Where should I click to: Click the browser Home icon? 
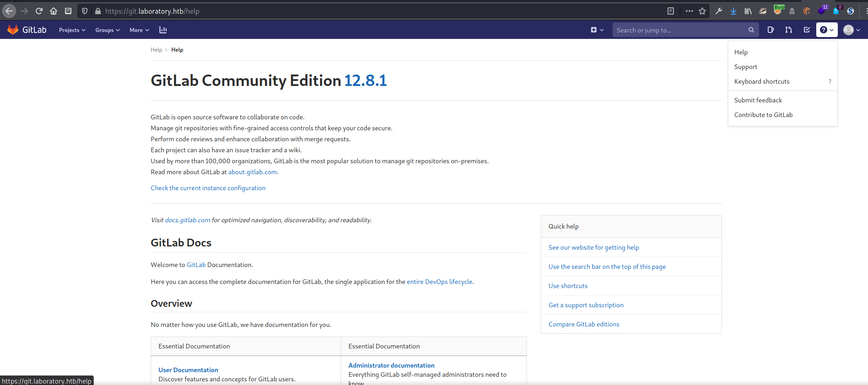coord(54,11)
